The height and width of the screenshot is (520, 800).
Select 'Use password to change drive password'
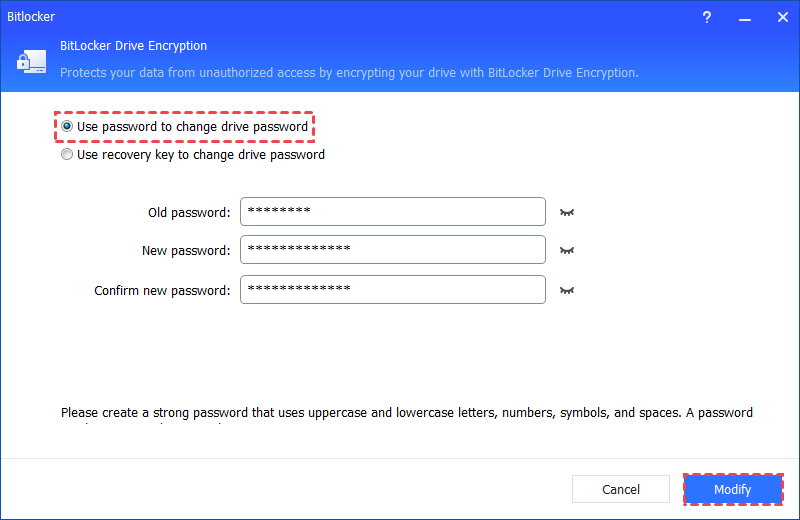click(67, 127)
